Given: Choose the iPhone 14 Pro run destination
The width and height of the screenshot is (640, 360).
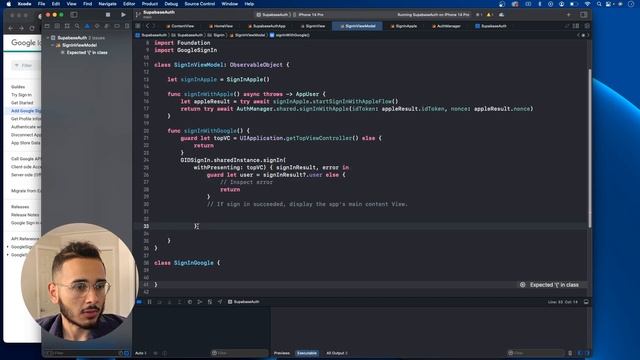Looking at the screenshot, I should coord(309,15).
